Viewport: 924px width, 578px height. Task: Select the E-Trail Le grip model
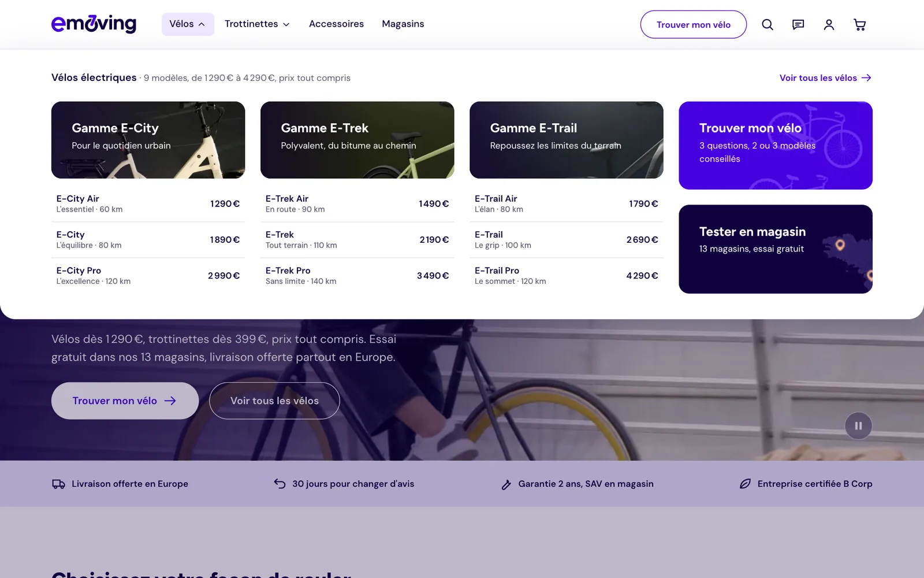(566, 240)
